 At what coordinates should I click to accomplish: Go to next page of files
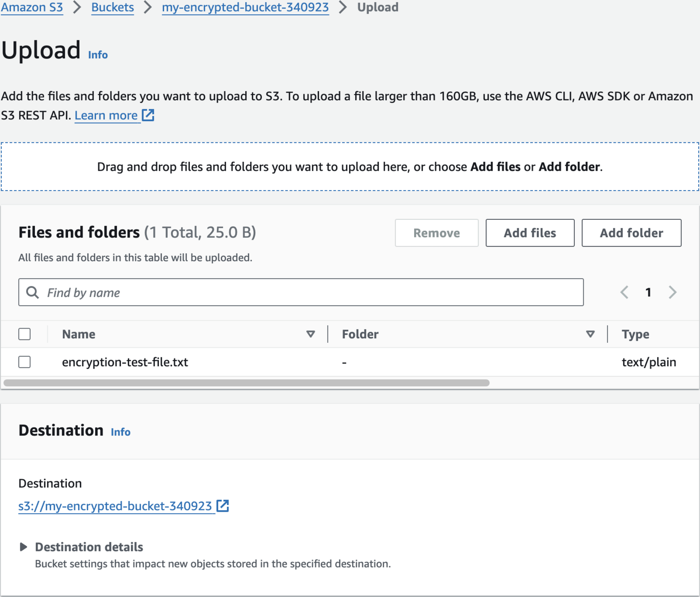[x=673, y=292]
